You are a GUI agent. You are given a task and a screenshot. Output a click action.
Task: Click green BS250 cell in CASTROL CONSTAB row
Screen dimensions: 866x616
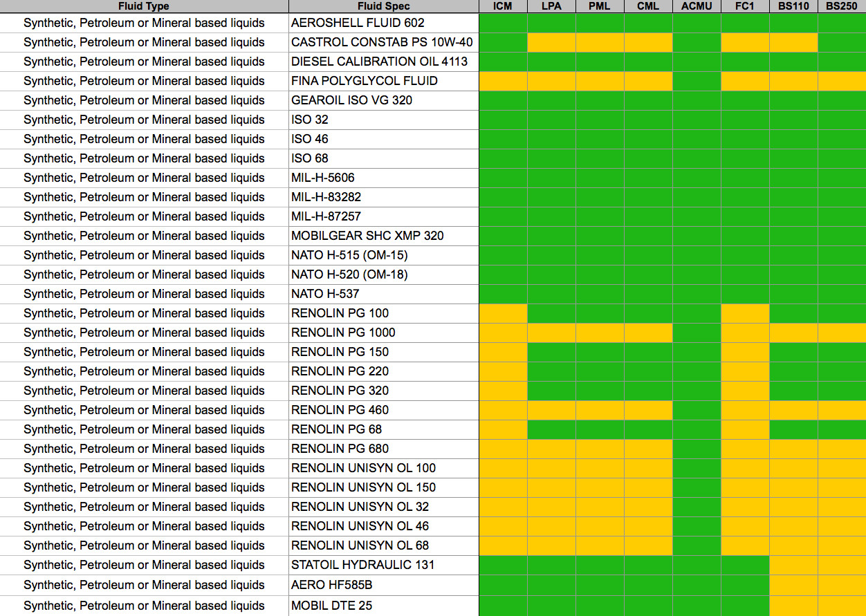[842, 42]
